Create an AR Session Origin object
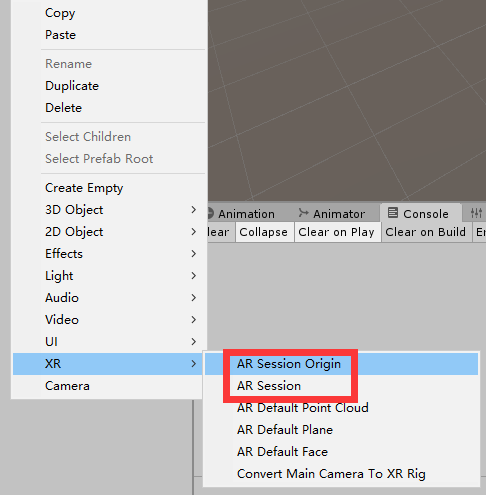The width and height of the screenshot is (486, 495). pyautogui.click(x=341, y=364)
